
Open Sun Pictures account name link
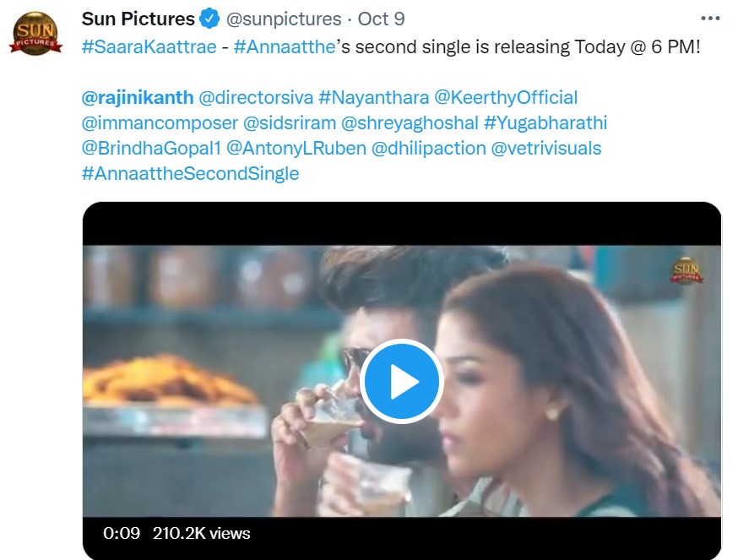[138, 19]
